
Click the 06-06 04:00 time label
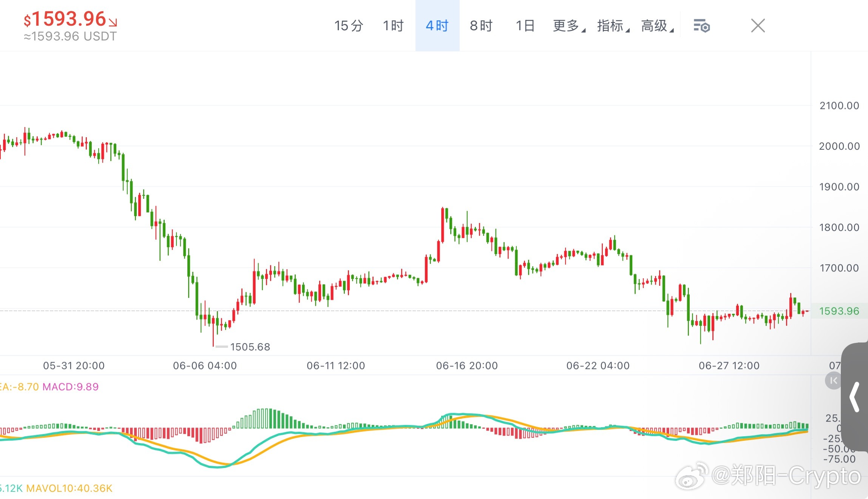[x=205, y=366]
